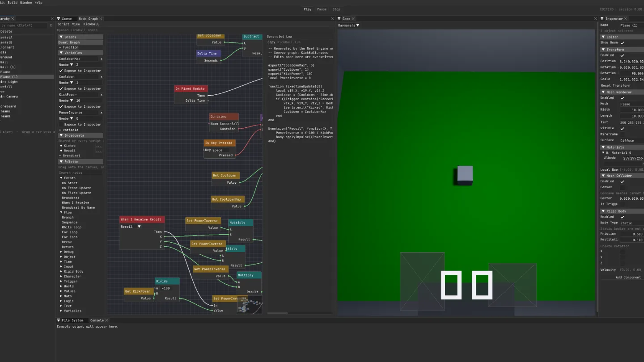Open options button for Kicked broadcast

coord(99,146)
